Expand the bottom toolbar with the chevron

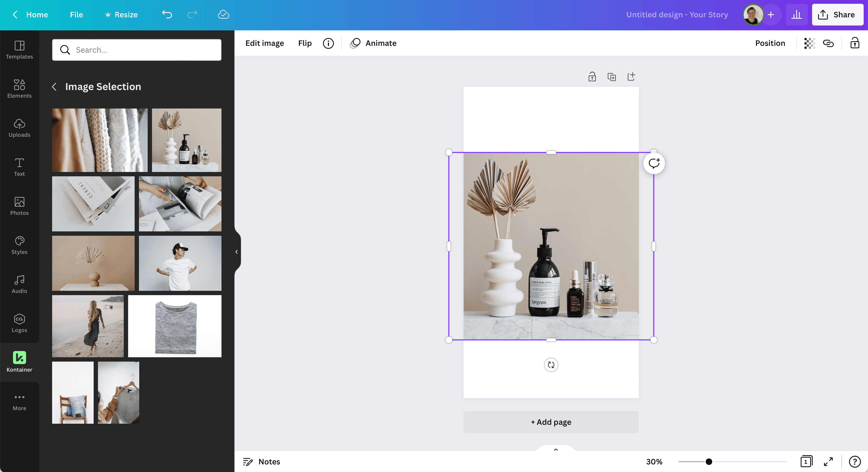[x=555, y=450]
